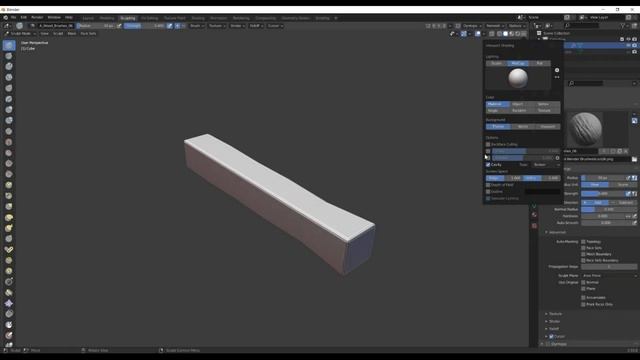Open the outliner filter funnel
The image size is (640, 360).
[x=623, y=26]
